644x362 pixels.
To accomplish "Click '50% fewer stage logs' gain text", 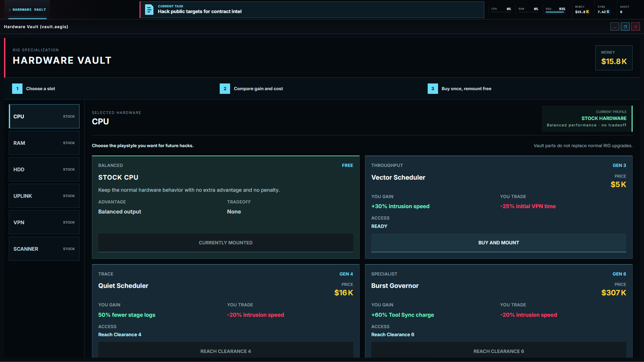I will tap(127, 315).
